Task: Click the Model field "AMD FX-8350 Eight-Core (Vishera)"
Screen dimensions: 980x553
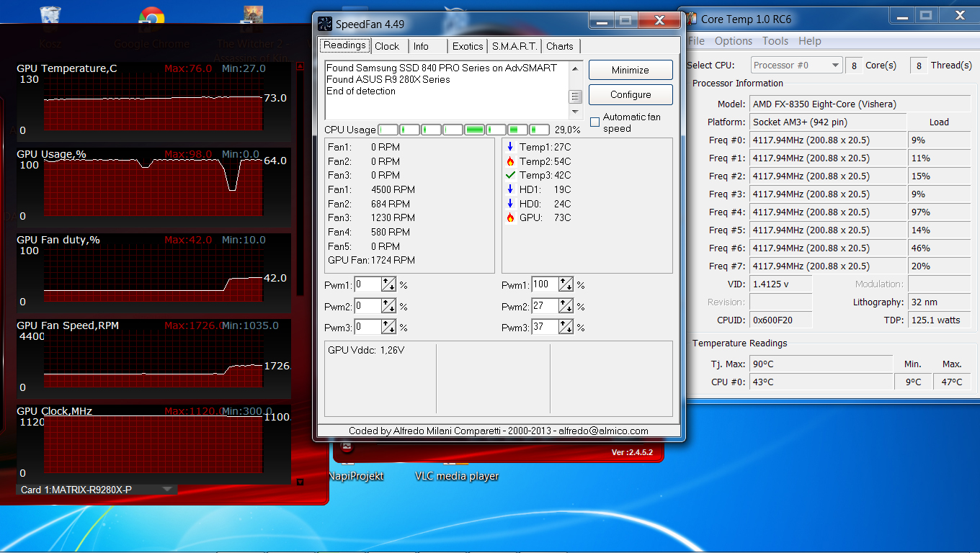Action: coord(860,104)
